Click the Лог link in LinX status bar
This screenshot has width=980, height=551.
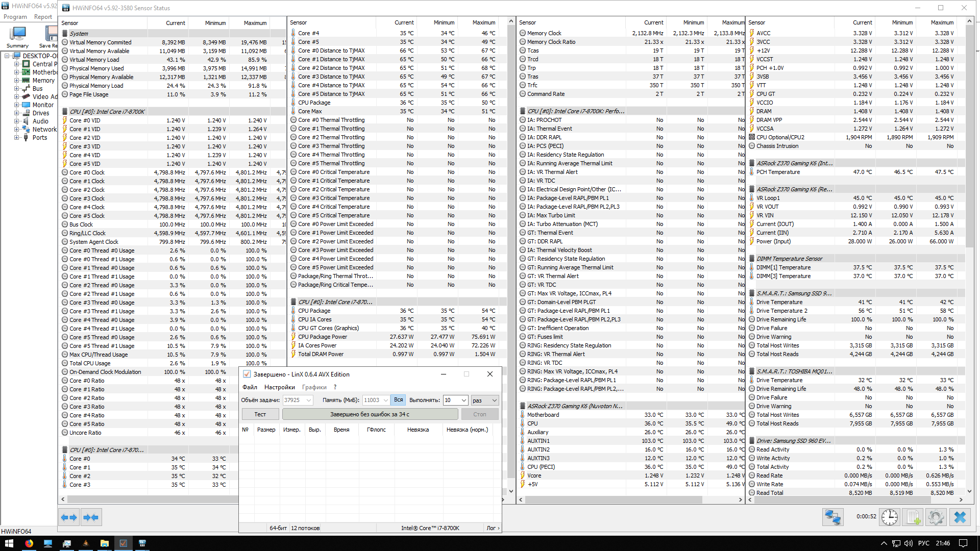[492, 528]
